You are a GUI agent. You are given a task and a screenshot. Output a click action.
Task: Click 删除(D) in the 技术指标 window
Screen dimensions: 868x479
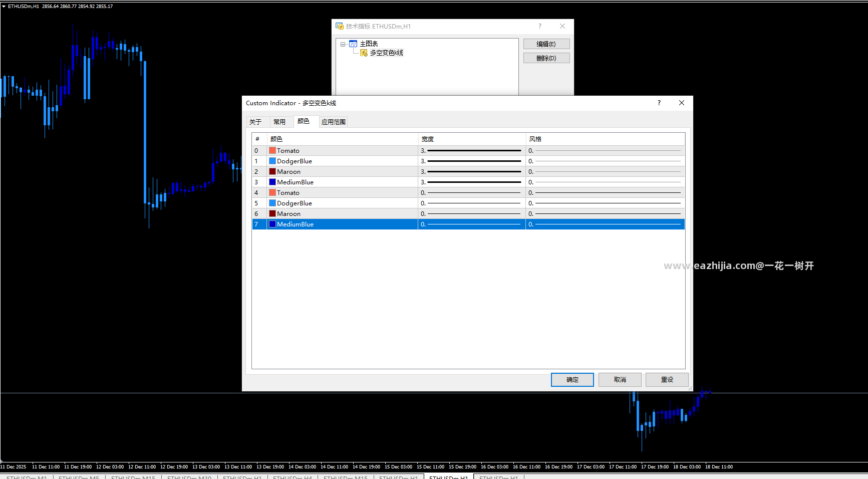tap(546, 58)
